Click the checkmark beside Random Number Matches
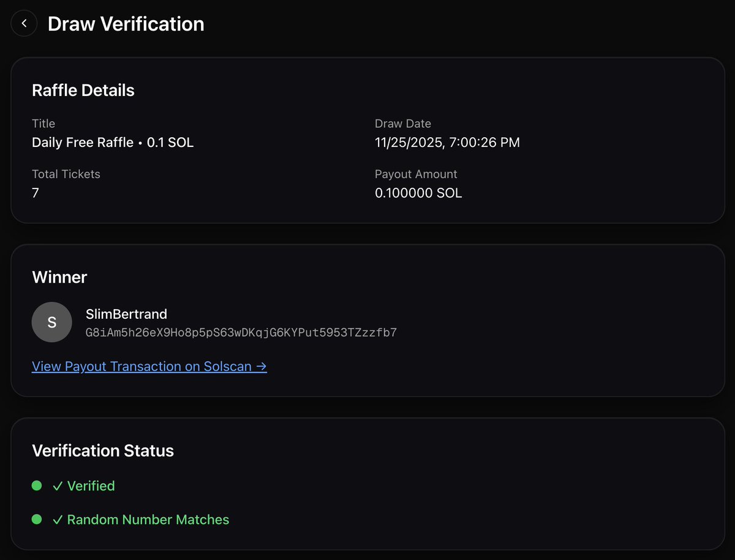The width and height of the screenshot is (735, 560). coord(58,519)
